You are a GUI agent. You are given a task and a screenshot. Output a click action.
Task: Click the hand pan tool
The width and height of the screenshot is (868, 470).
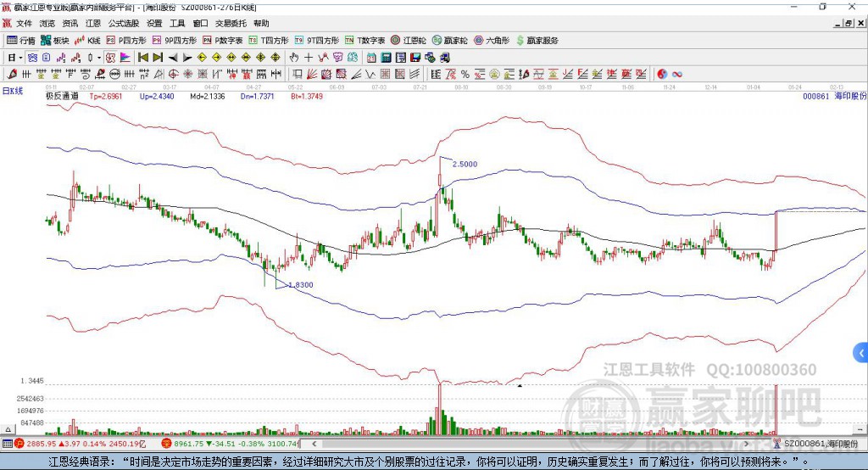[x=293, y=58]
